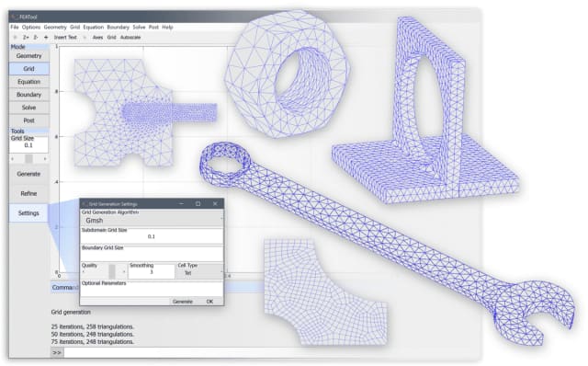Click the '>>' command prompt symbol
Screen dimensions: 588x366
point(57,353)
